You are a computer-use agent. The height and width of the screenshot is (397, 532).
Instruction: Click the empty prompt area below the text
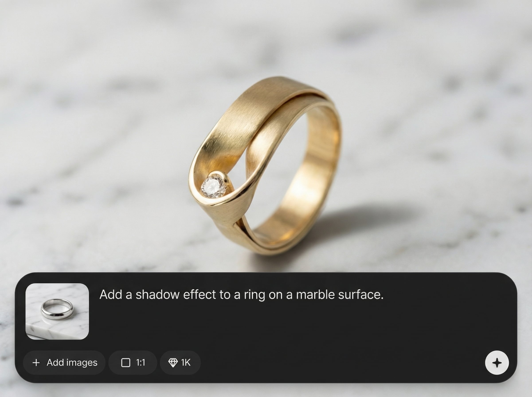288,324
